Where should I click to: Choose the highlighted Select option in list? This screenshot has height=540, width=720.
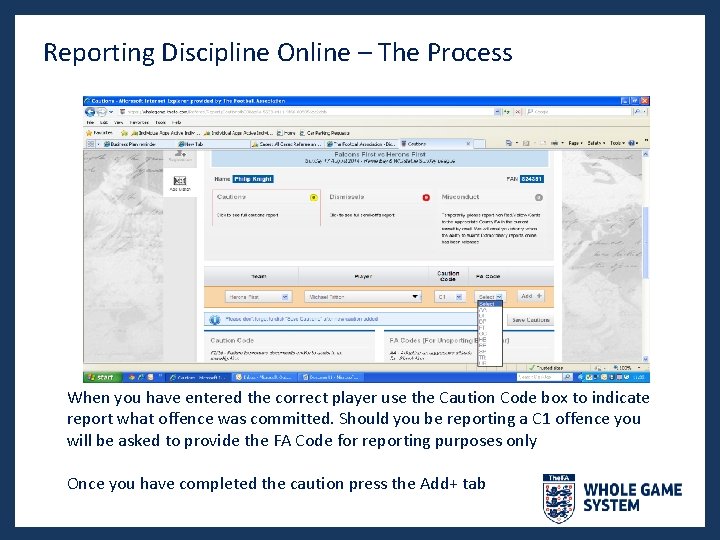[490, 304]
